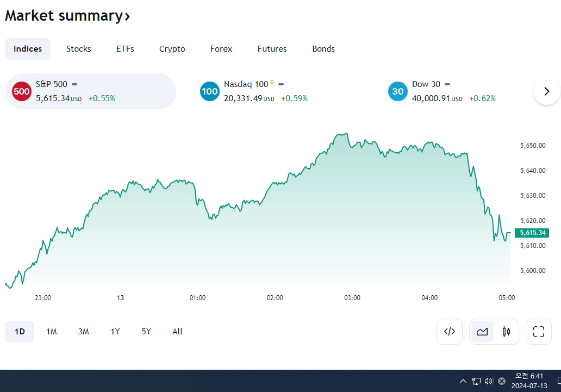This screenshot has height=392, width=561.
Task: Select the Nasdaq 100 index name
Action: tap(246, 84)
